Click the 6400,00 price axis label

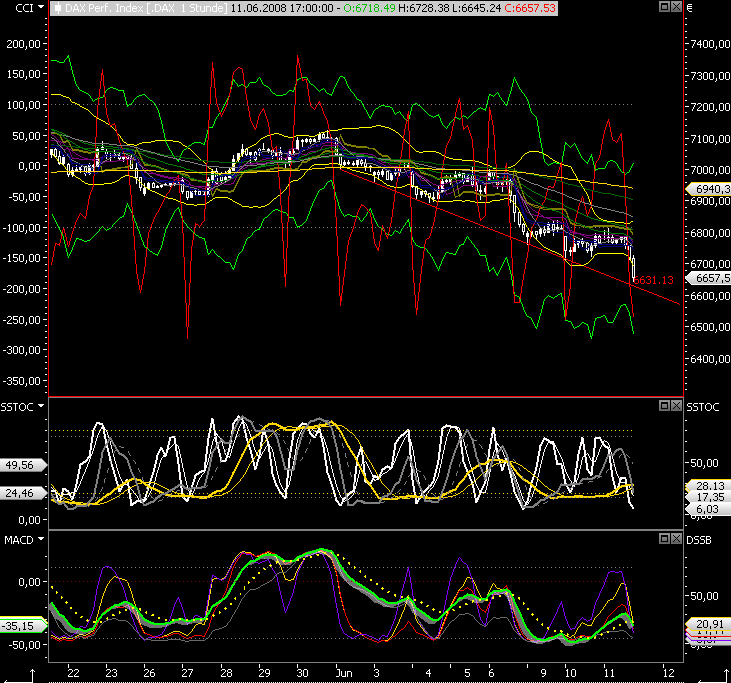[x=710, y=359]
